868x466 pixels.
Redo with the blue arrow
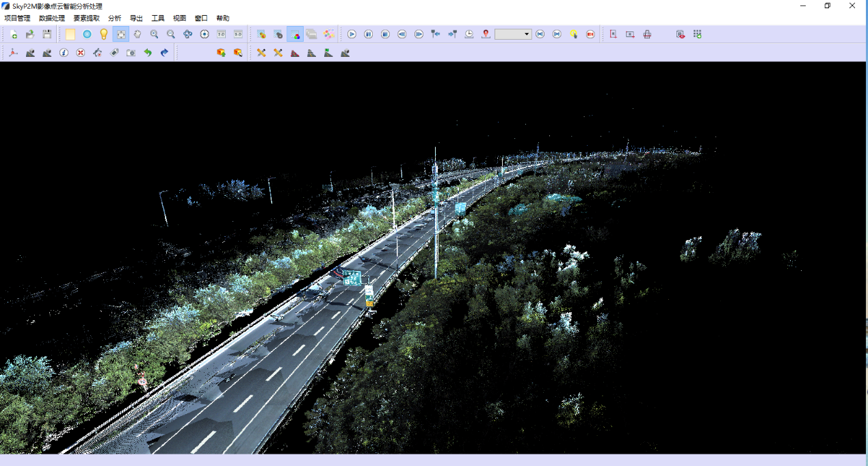164,53
